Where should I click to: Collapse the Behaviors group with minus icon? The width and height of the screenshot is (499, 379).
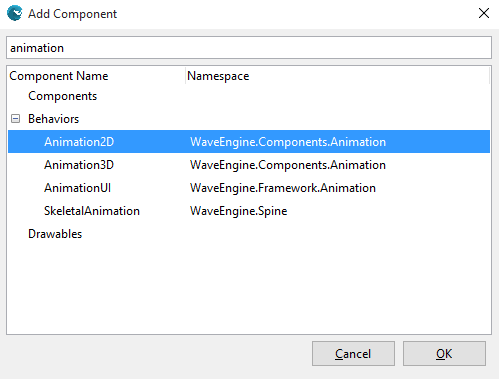click(x=15, y=119)
